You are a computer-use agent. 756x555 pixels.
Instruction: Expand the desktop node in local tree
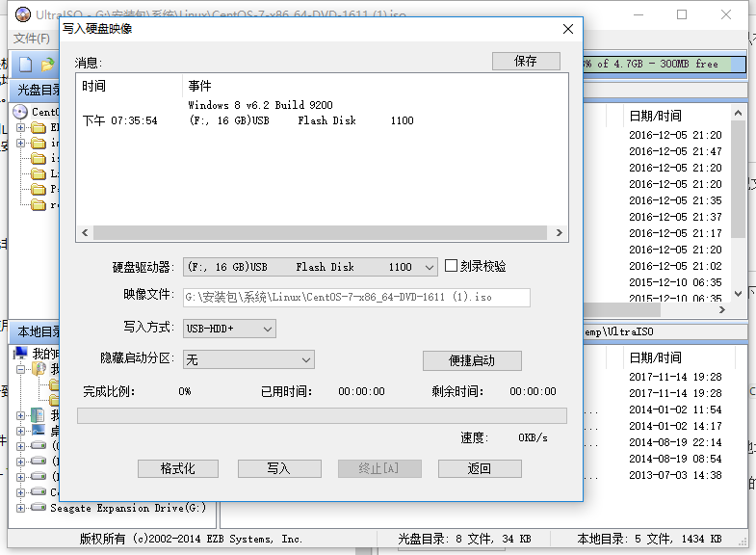coord(21,431)
